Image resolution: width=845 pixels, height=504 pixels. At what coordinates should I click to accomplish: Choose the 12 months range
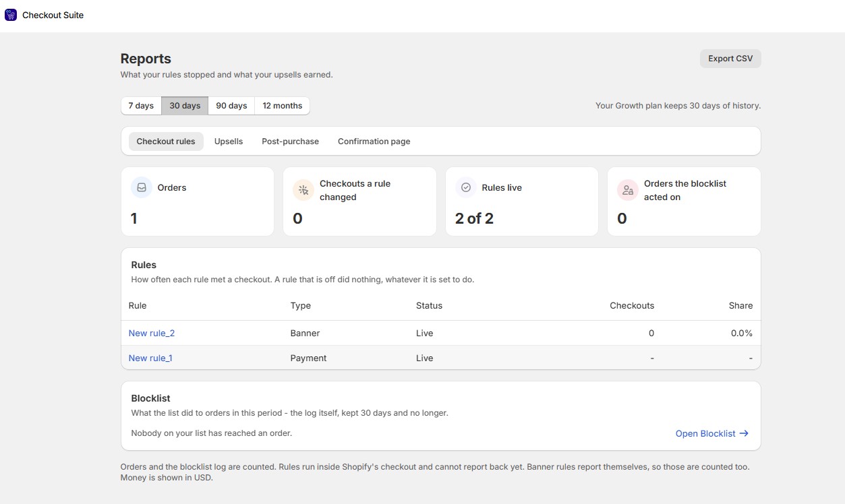pos(282,106)
